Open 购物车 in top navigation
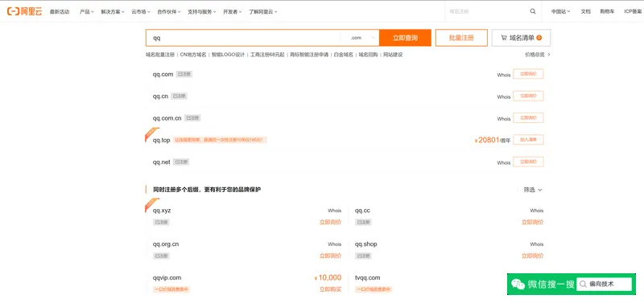 (607, 12)
